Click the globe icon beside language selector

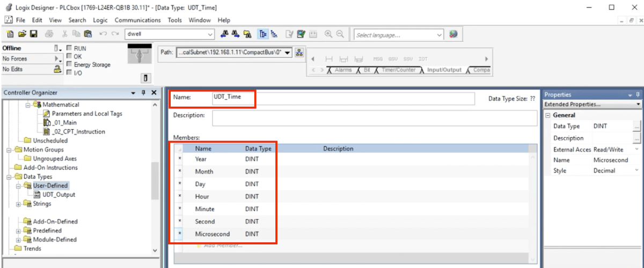pos(453,34)
